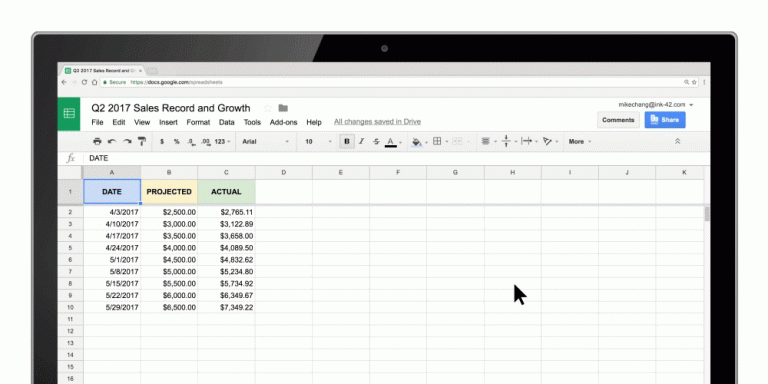Screen dimensions: 768x384
Task: Open the font size 10 dropdown
Action: tap(318, 142)
